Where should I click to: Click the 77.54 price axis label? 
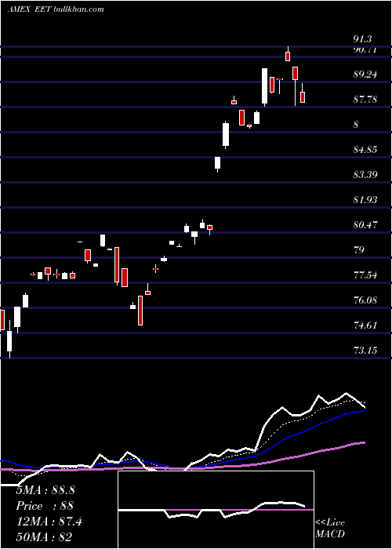tap(365, 274)
